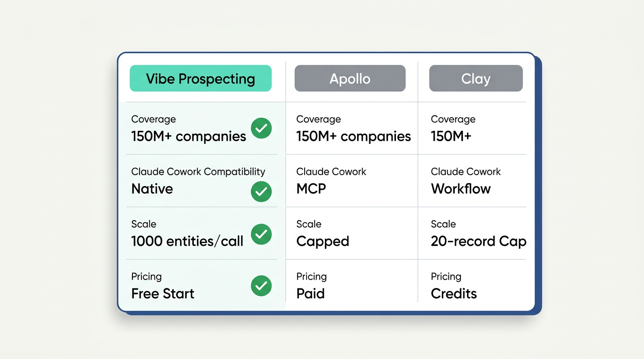Click the 'Coverage' label in Clay column
Image resolution: width=644 pixels, height=359 pixels.
[453, 119]
